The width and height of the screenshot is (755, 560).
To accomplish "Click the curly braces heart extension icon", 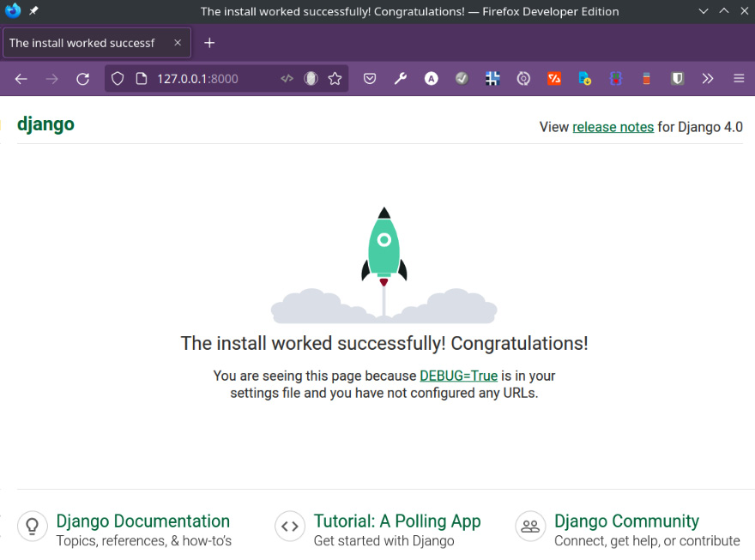I will tap(616, 78).
